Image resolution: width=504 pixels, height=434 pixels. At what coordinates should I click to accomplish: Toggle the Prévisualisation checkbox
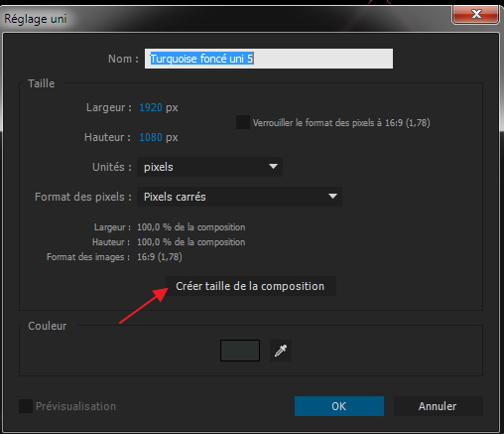pos(26,406)
